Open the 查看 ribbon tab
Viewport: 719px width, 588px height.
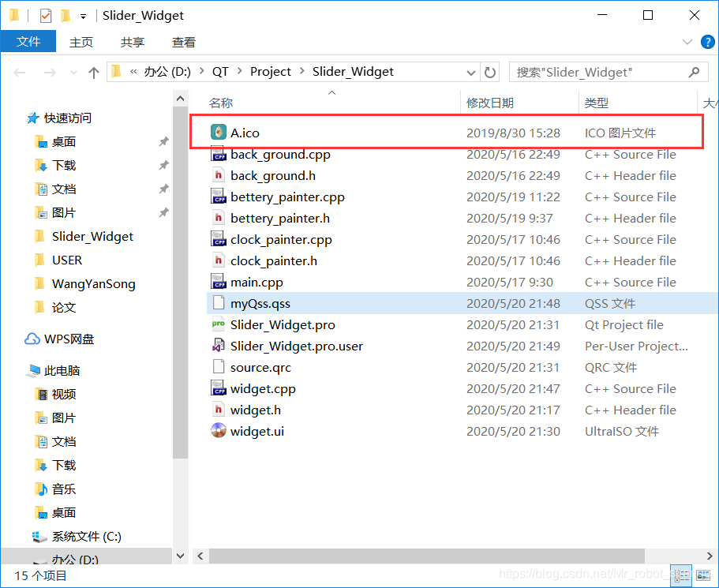[184, 42]
